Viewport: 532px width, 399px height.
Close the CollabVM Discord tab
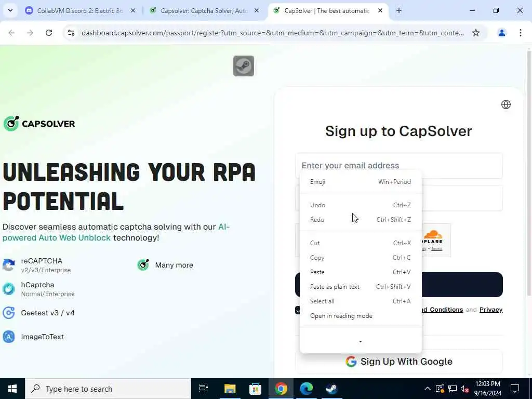pos(133,10)
